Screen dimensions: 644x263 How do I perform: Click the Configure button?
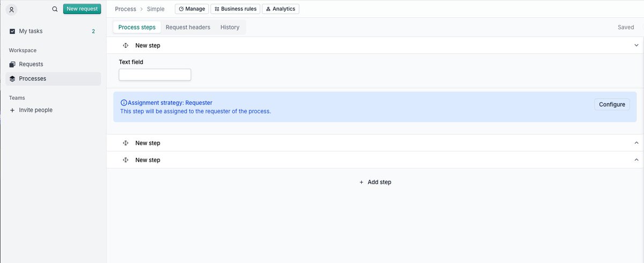[612, 105]
